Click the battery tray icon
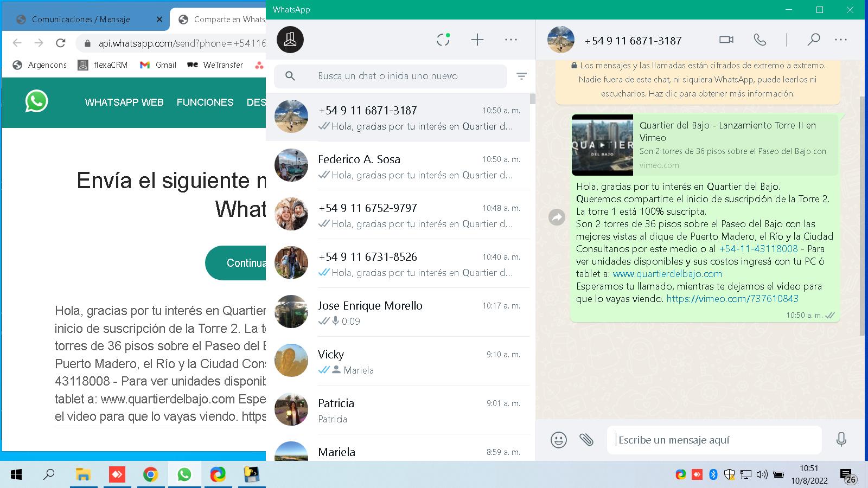This screenshot has height=488, width=868. (x=778, y=475)
